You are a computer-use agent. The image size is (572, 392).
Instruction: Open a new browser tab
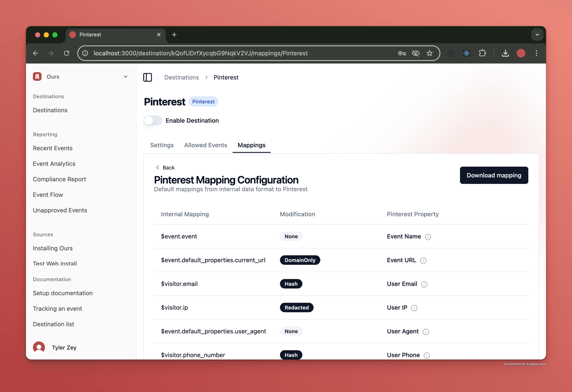(174, 35)
